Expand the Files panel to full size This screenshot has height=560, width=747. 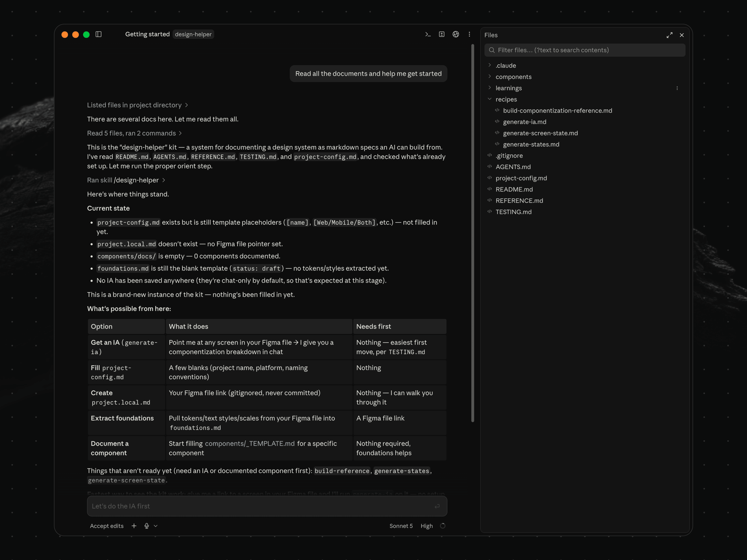(x=669, y=35)
